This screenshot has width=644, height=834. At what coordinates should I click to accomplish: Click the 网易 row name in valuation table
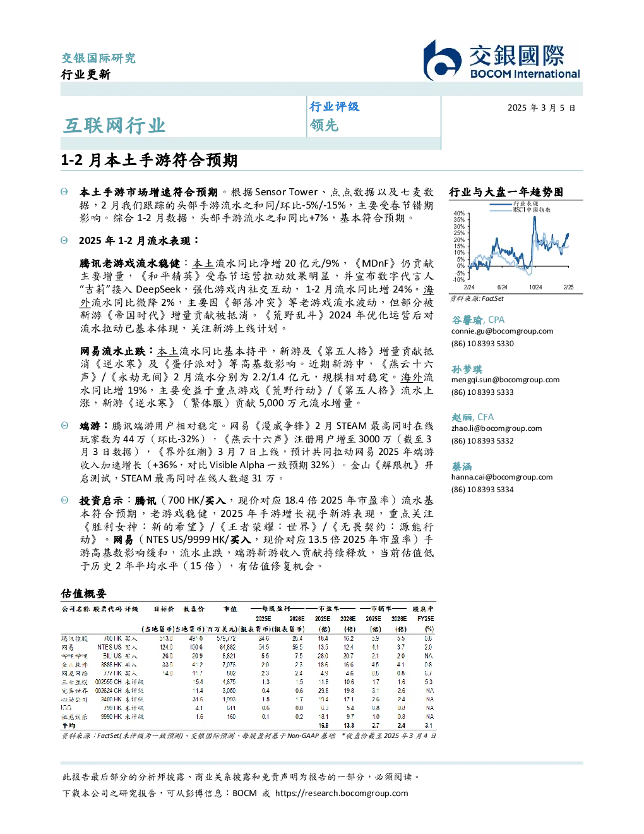(x=68, y=648)
